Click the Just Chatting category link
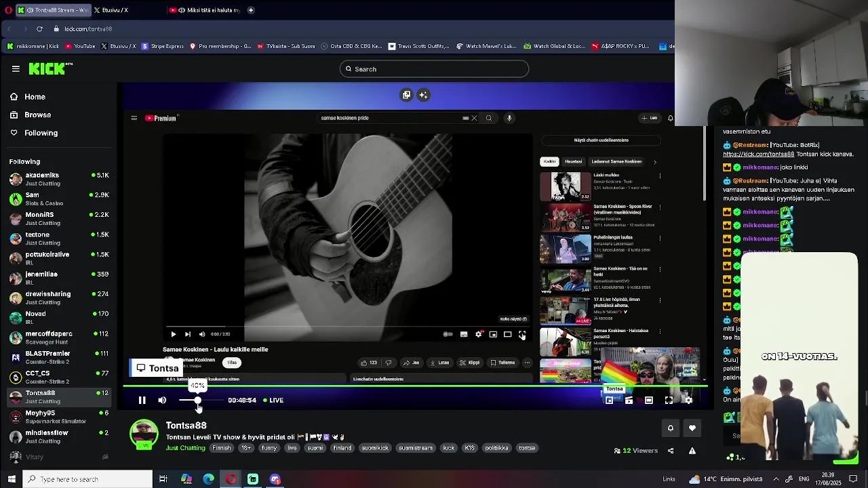This screenshot has width=868, height=488. pos(185,448)
